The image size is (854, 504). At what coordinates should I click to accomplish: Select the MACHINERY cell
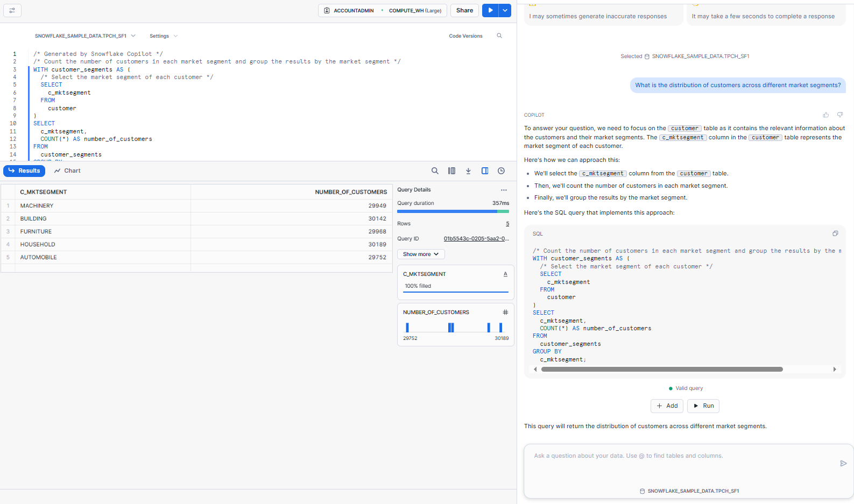pos(103,205)
